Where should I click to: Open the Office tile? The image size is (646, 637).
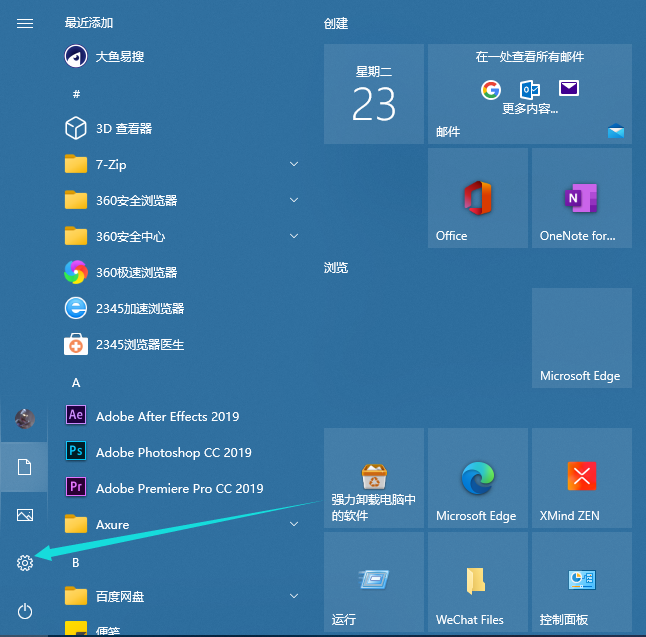477,198
